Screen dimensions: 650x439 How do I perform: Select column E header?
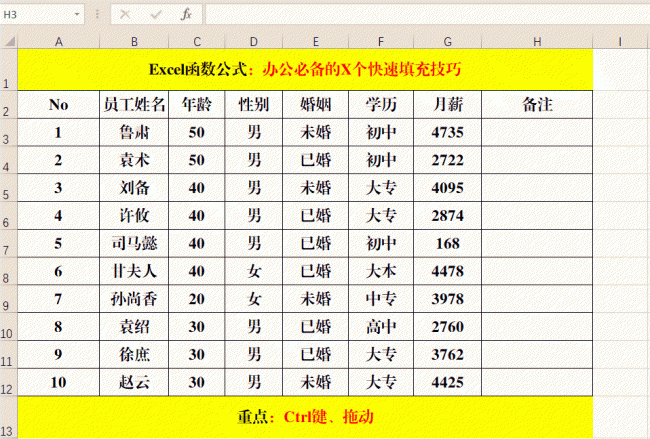[x=315, y=41]
